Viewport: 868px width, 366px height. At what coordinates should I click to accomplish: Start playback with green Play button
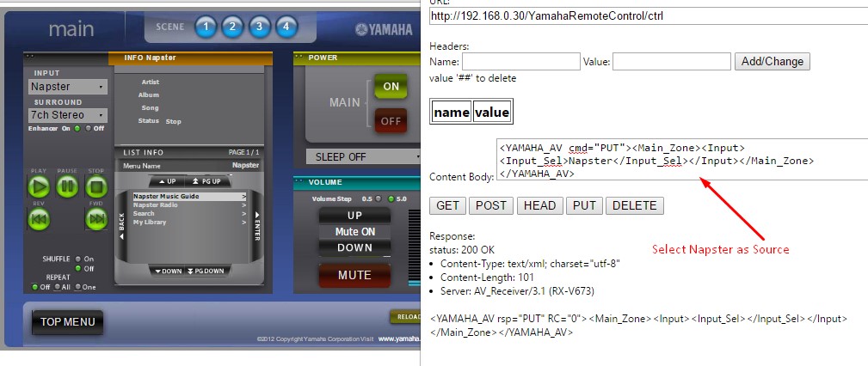click(39, 187)
